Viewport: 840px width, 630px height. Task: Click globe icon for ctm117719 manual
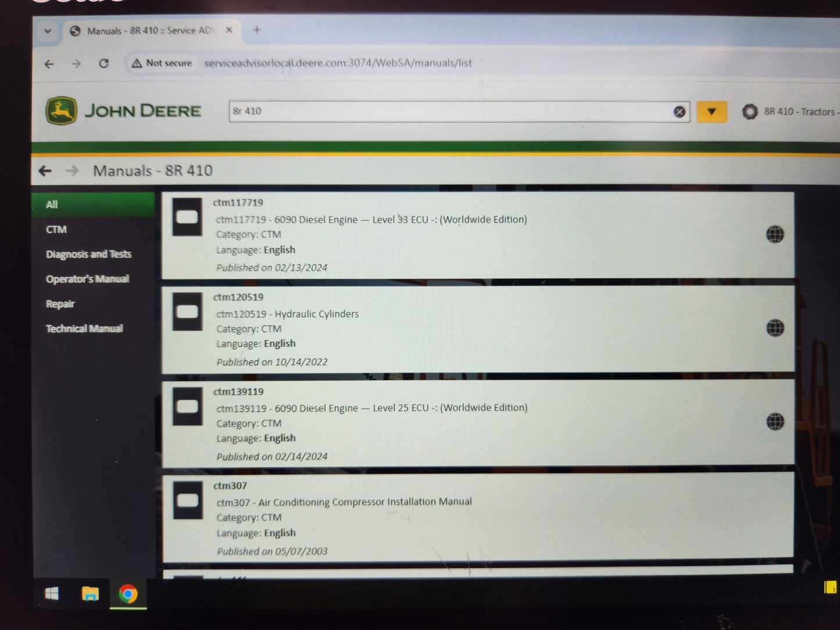[x=775, y=235]
